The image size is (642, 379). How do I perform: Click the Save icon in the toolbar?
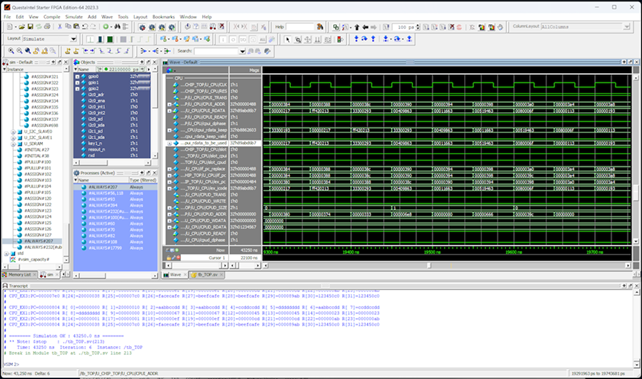pos(30,27)
